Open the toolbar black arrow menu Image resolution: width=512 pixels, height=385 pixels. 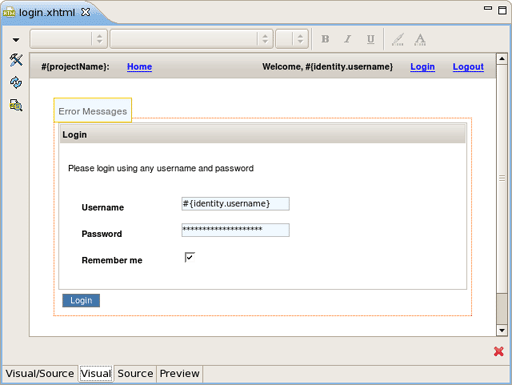coord(16,40)
